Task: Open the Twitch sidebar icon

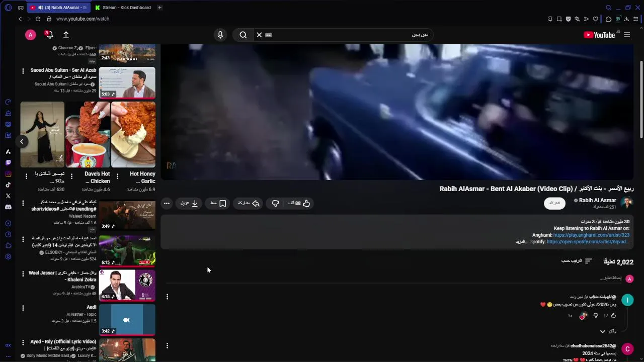Action: (8, 163)
